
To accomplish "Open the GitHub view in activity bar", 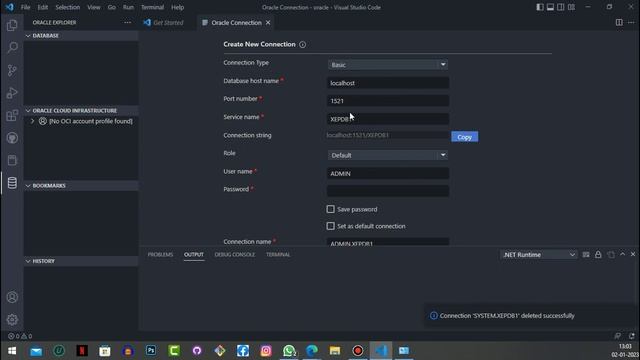I will 12,138.
